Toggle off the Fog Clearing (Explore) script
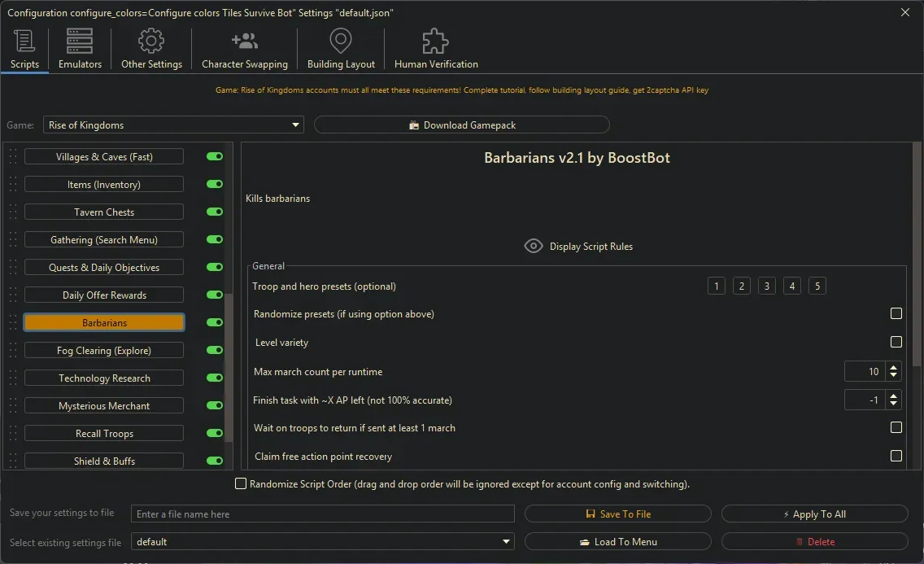Image resolution: width=924 pixels, height=564 pixels. 215,350
